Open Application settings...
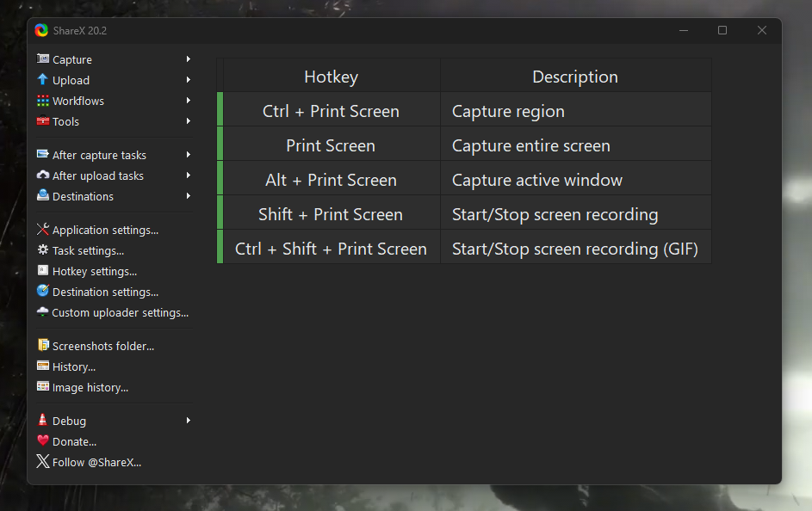The height and width of the screenshot is (511, 812). pyautogui.click(x=114, y=230)
